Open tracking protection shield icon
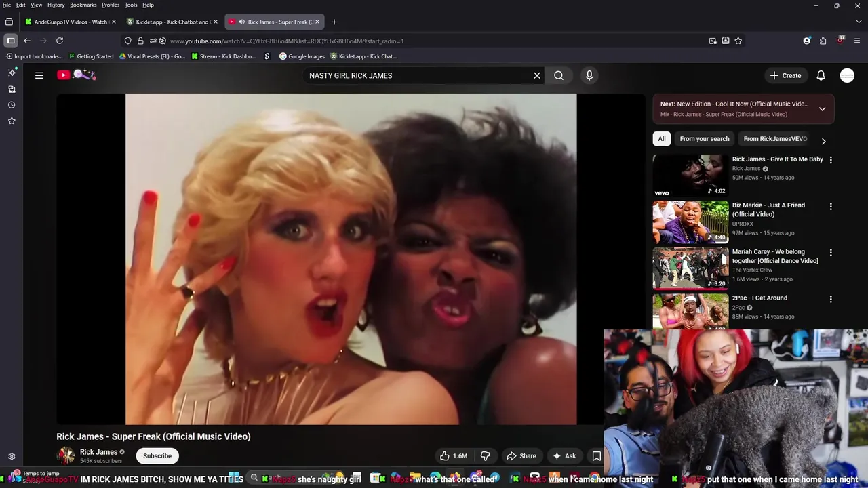This screenshot has width=868, height=488. click(x=127, y=41)
